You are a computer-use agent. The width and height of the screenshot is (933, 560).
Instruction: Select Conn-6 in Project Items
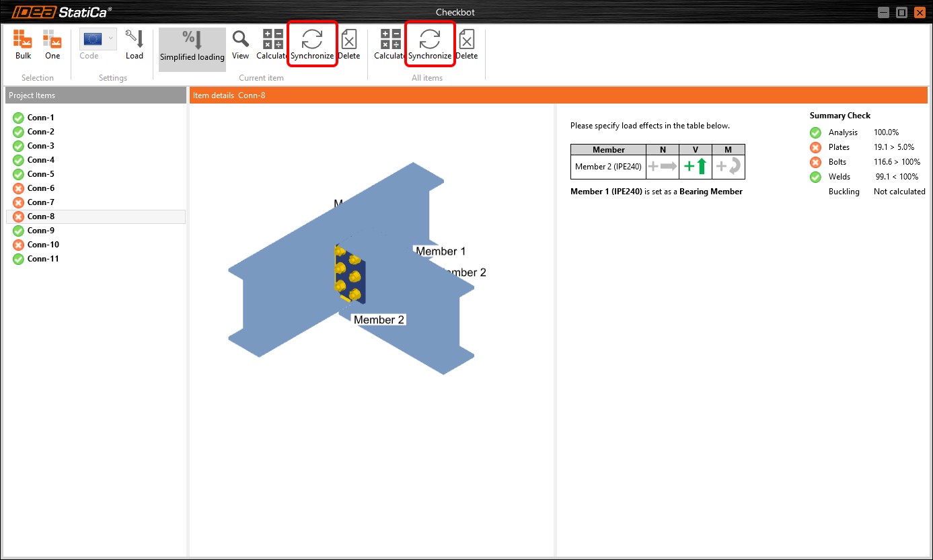click(x=96, y=188)
